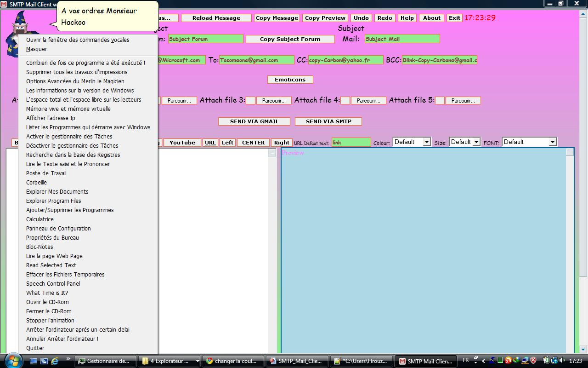Viewport: 588px width, 368px height.
Task: Expand the Colour dropdown
Action: [426, 142]
